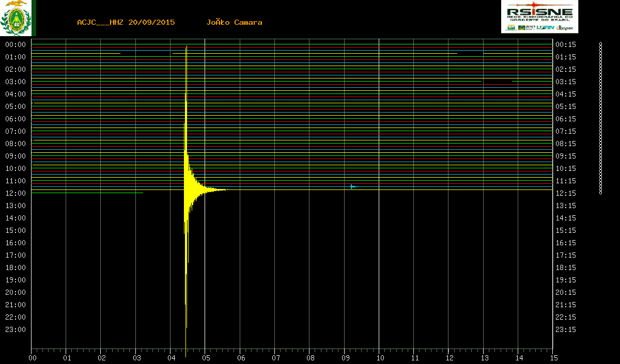Click the 00:15 label on right axis

[565, 44]
